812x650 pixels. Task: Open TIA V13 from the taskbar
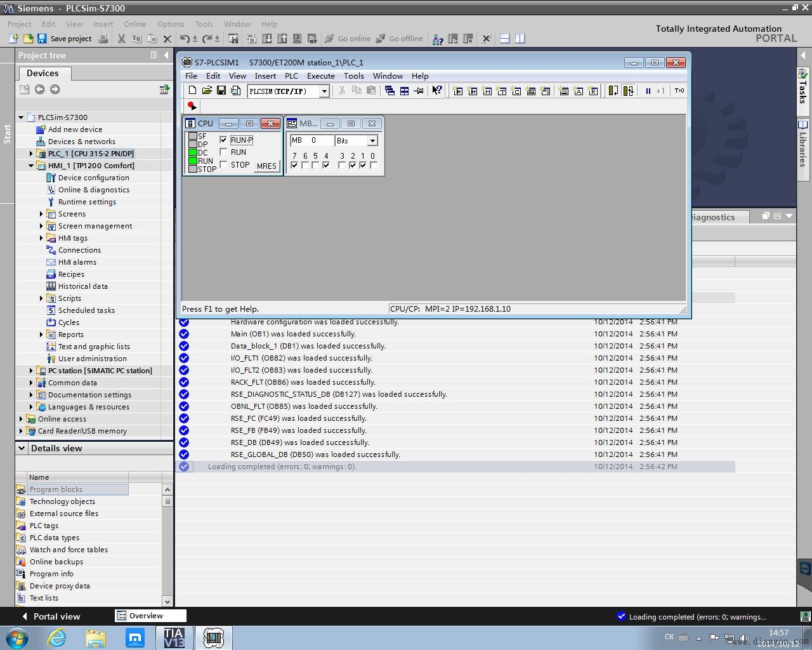(x=173, y=637)
